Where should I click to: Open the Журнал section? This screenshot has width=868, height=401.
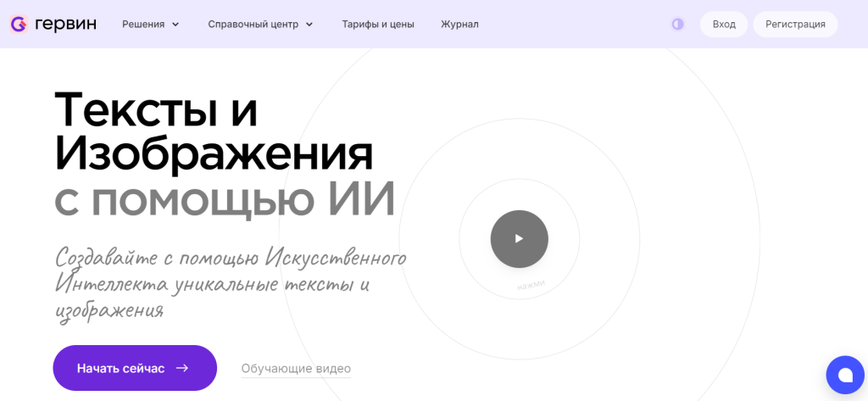(x=459, y=25)
